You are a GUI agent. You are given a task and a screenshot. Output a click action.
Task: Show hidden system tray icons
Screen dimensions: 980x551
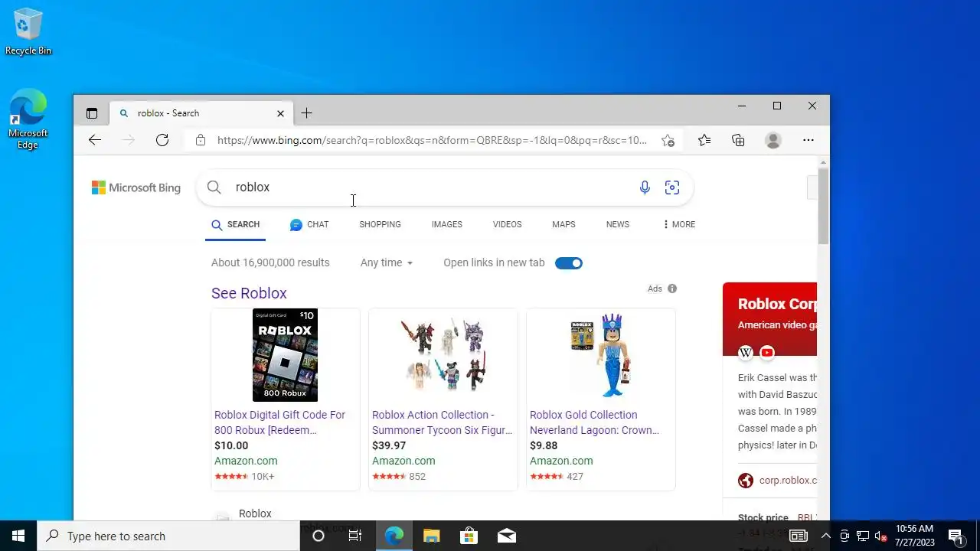pos(825,536)
